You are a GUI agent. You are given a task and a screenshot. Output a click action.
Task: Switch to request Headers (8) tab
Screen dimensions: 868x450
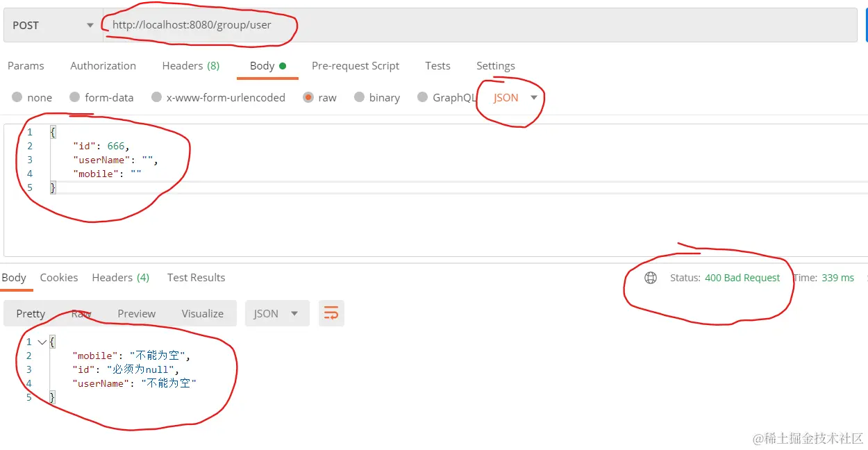(x=190, y=66)
